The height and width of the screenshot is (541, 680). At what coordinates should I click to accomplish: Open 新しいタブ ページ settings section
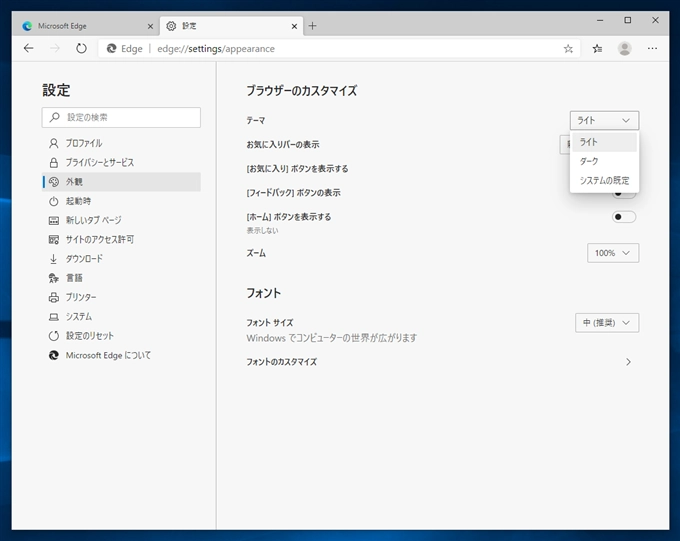121,220
